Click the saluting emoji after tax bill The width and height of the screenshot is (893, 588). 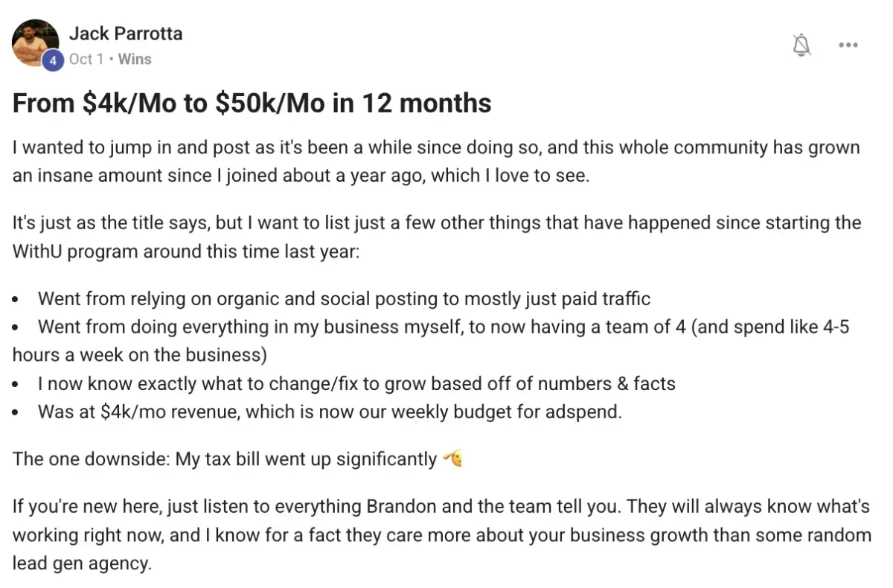[x=452, y=459]
